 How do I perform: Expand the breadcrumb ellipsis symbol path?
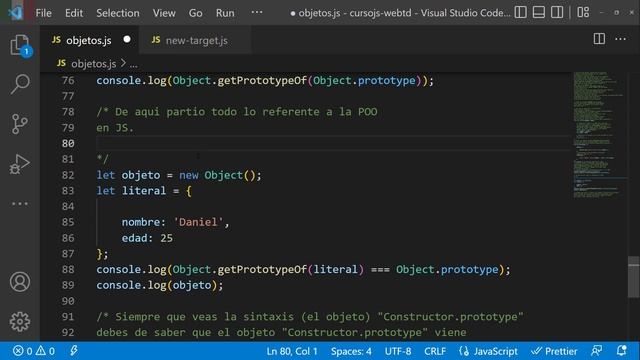[x=133, y=64]
